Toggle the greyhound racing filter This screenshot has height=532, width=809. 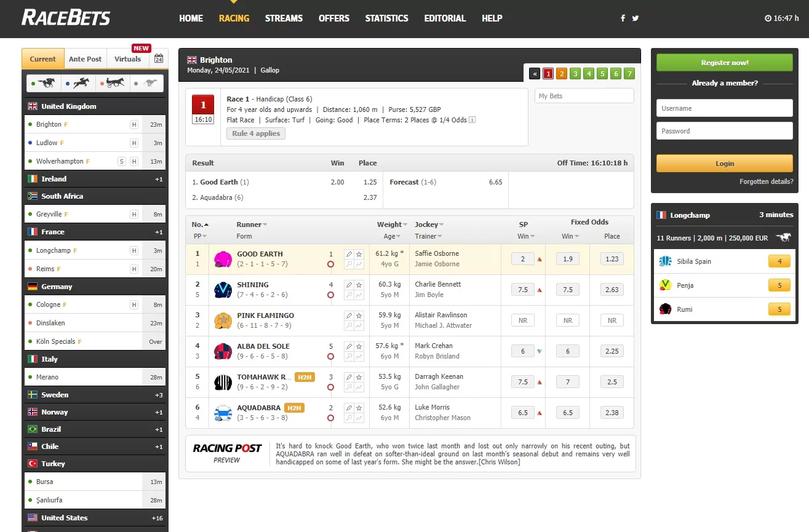[x=146, y=83]
